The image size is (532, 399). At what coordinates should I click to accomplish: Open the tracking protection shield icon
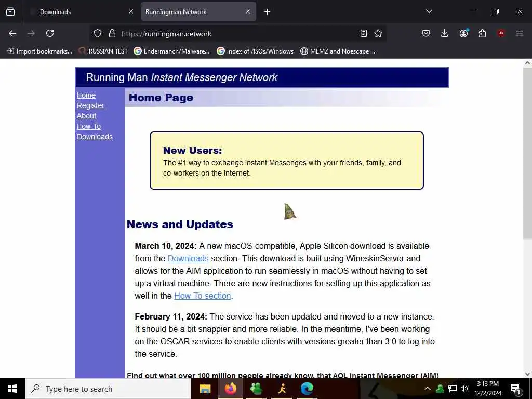click(x=98, y=33)
